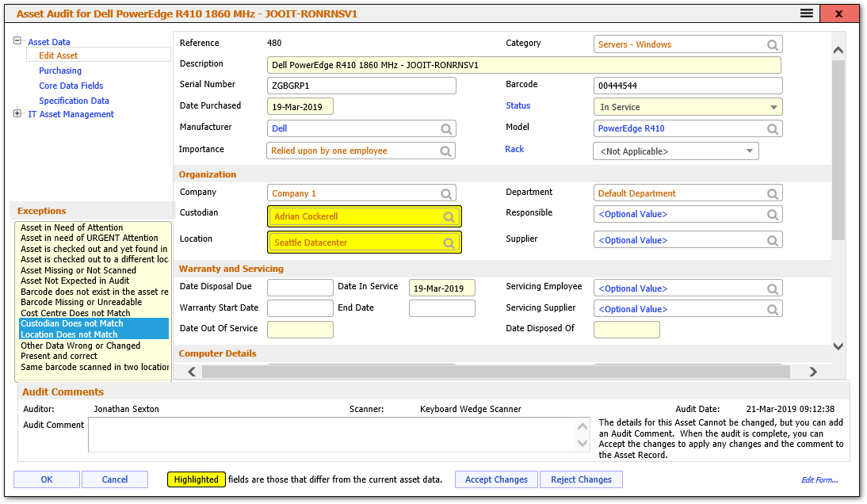Click the Accept Changes button
Viewport: 867px width, 504px height.
tap(495, 479)
